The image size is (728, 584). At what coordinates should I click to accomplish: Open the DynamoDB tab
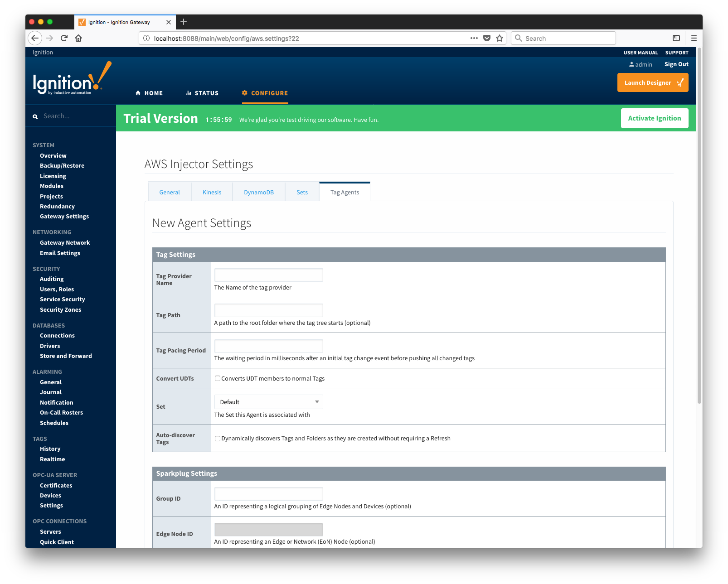click(x=258, y=192)
